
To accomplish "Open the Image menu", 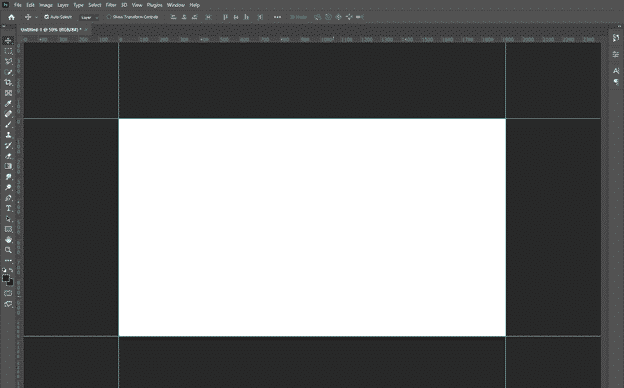I will (46, 5).
